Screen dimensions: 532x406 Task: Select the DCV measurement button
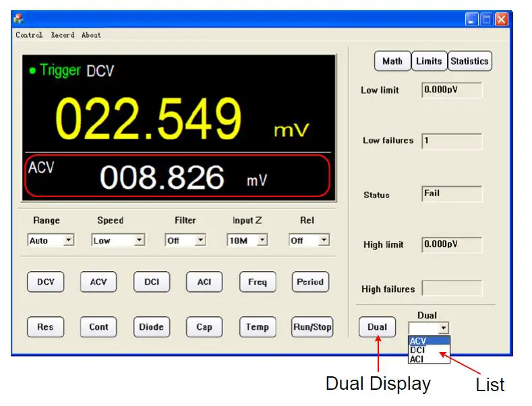pos(45,282)
